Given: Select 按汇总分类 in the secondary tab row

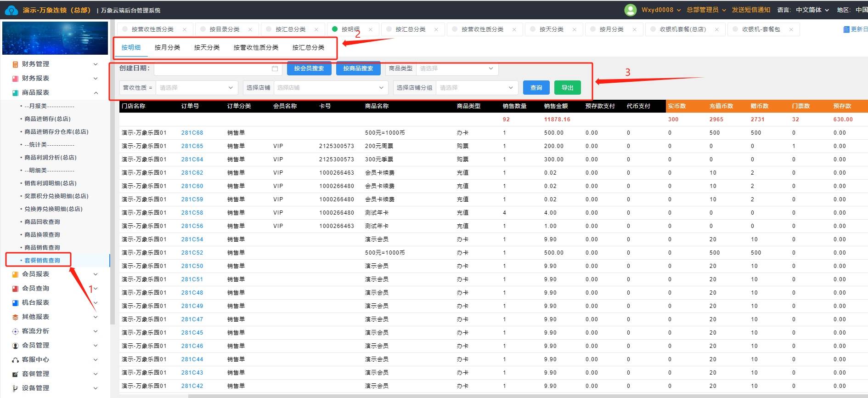Looking at the screenshot, I should click(x=308, y=47).
